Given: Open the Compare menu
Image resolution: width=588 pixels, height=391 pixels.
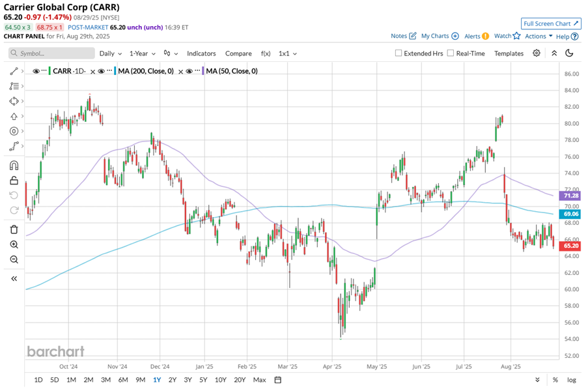Looking at the screenshot, I should 238,53.
